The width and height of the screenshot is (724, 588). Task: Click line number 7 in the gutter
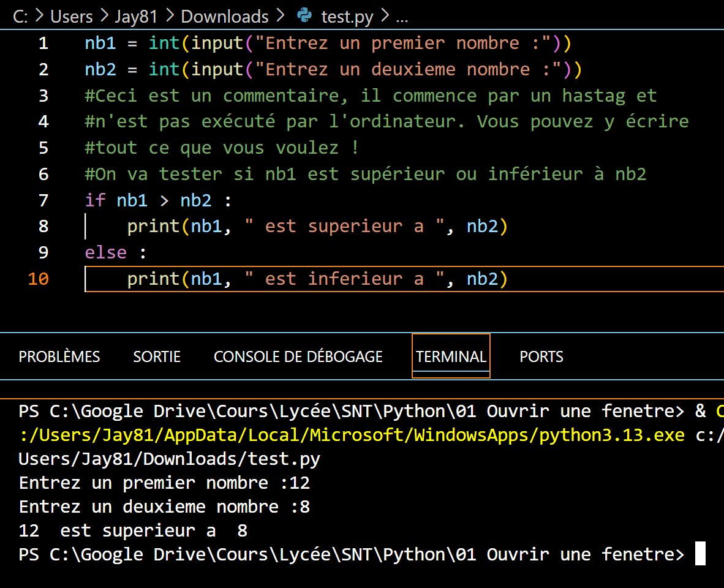click(x=43, y=200)
